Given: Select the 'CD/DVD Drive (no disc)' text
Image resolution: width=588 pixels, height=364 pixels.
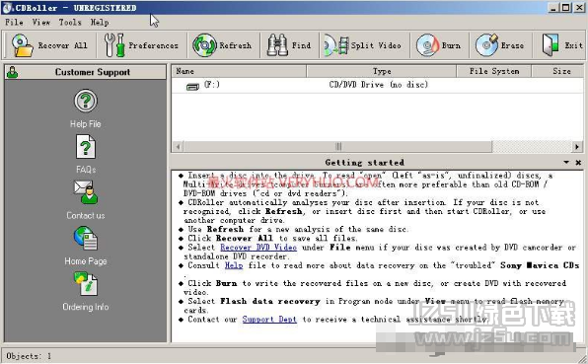Looking at the screenshot, I should (379, 85).
